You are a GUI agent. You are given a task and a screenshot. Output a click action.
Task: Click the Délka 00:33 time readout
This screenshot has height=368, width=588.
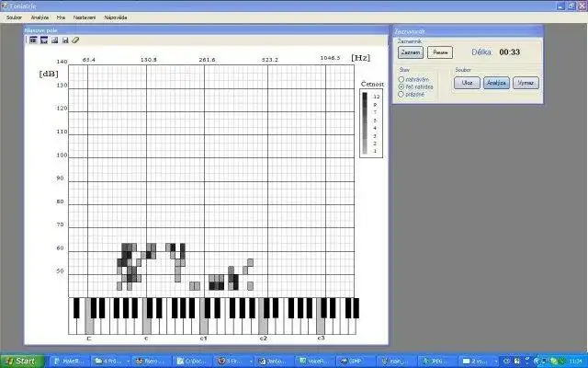pos(510,52)
